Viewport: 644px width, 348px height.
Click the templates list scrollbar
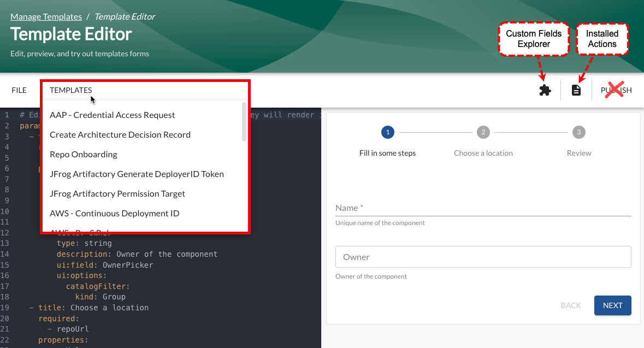coord(244,122)
